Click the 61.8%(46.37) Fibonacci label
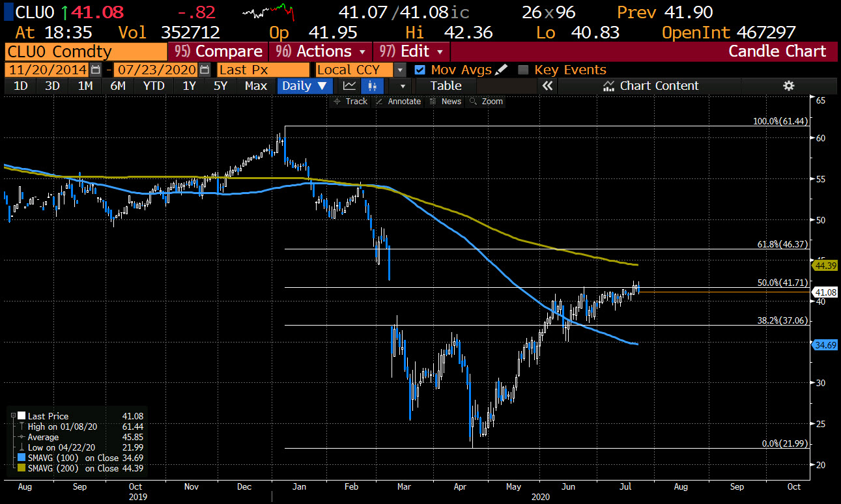The image size is (841, 504). tap(783, 244)
